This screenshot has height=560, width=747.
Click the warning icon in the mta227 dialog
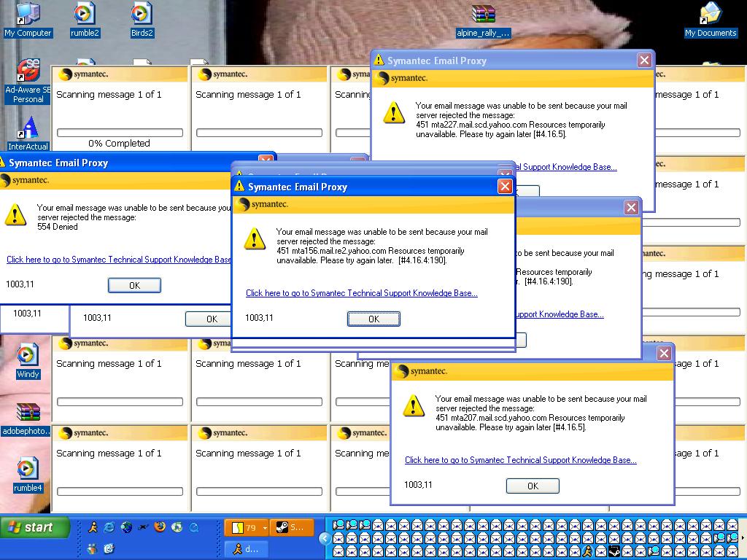pyautogui.click(x=393, y=113)
